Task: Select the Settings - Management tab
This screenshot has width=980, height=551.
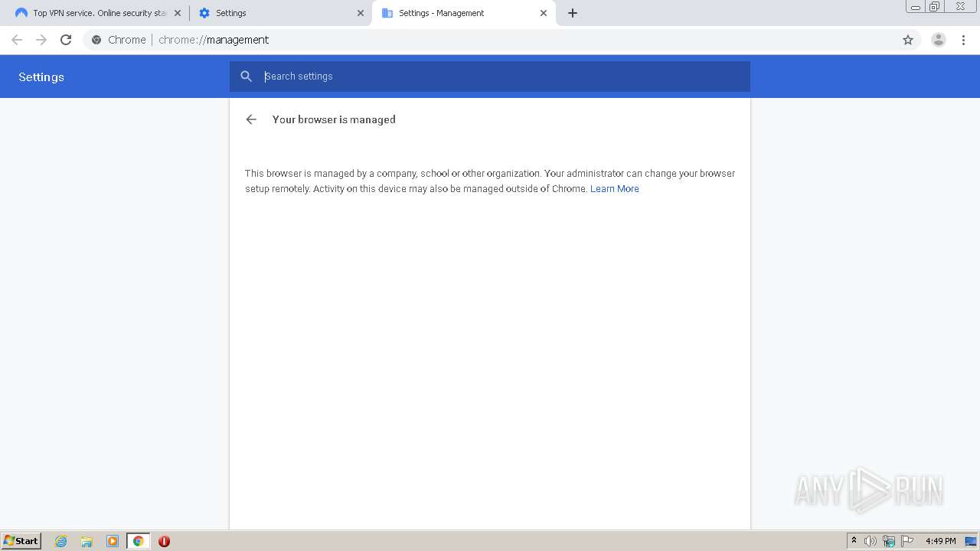Action: click(x=464, y=13)
